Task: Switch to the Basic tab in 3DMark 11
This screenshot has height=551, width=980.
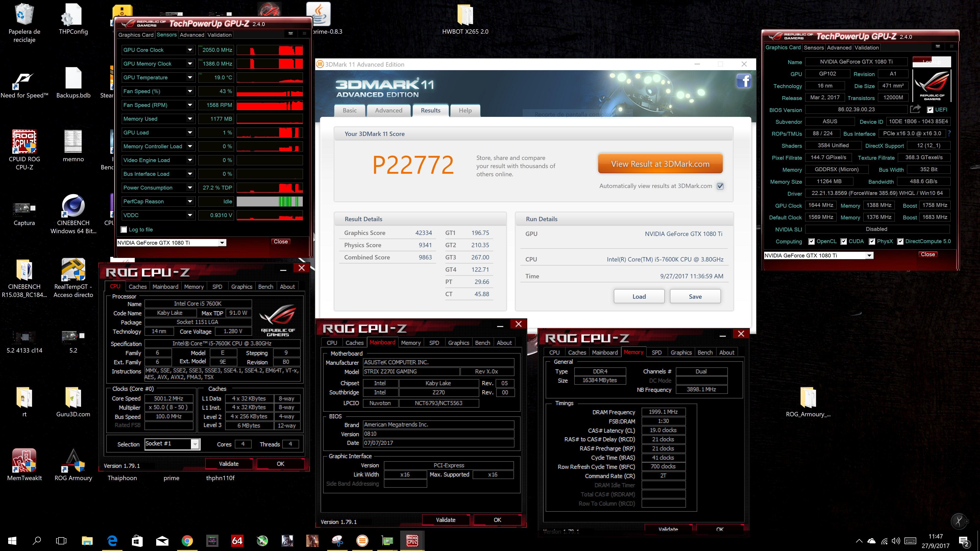Action: point(350,110)
